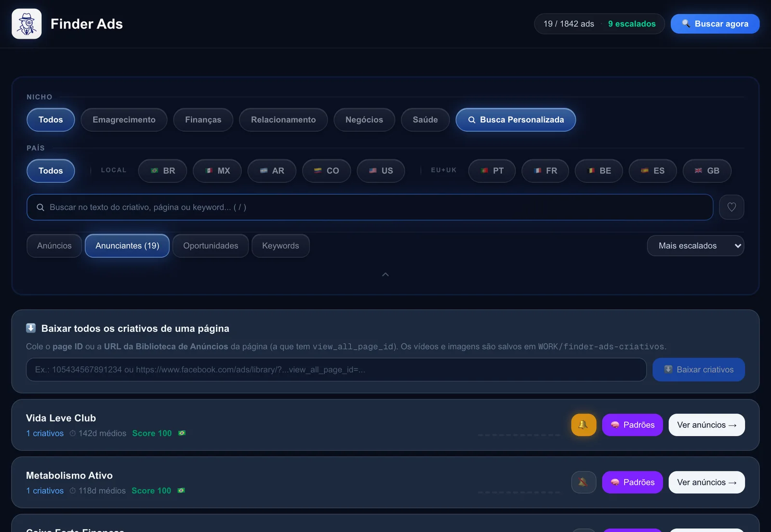
Task: Filter by Relacionamento niche
Action: point(283,119)
